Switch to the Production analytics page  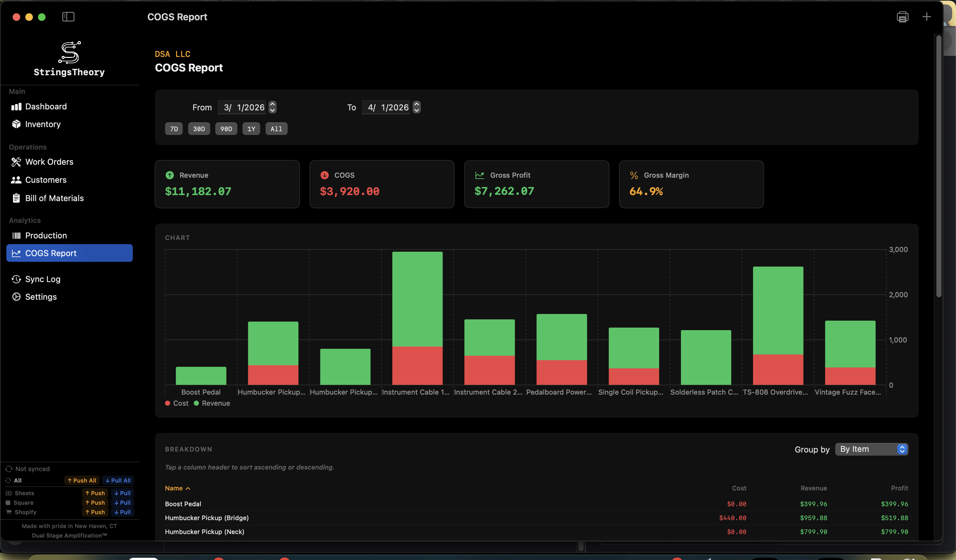(46, 236)
